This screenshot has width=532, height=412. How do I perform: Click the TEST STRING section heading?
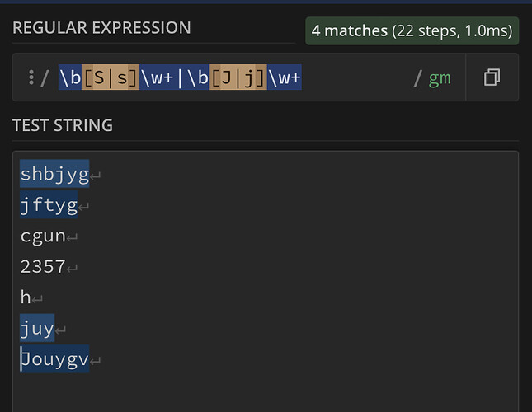pyautogui.click(x=63, y=125)
